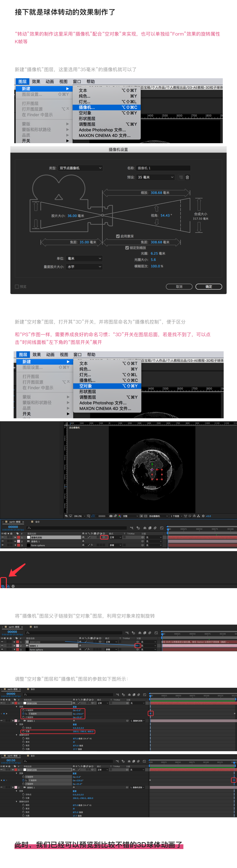
Task: Click the label color swatch of 摄像机控制 under the viewer
Action: coord(19,537)
